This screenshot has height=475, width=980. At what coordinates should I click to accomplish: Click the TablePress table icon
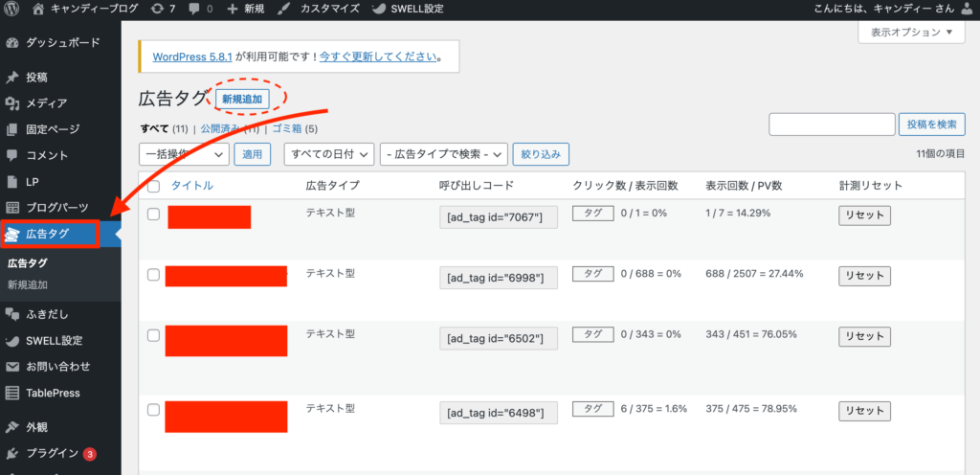pyautogui.click(x=12, y=394)
